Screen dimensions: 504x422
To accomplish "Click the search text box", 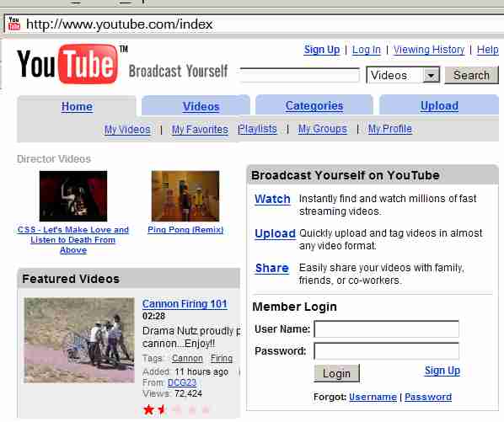I will click(x=299, y=75).
